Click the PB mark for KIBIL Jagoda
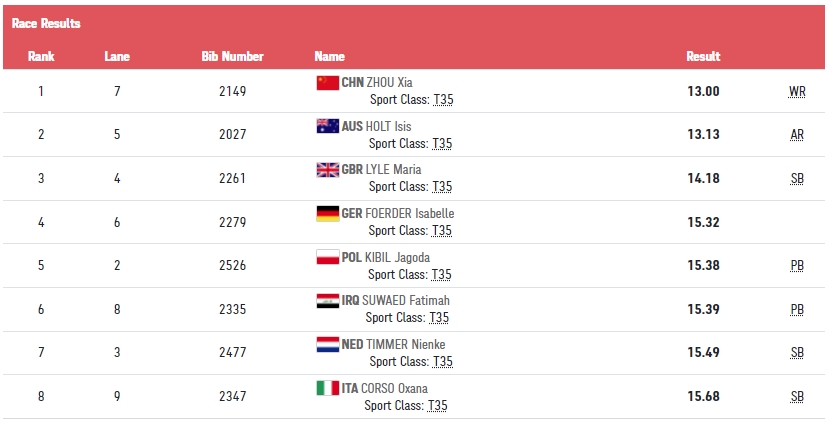The height and width of the screenshot is (426, 833). click(797, 266)
